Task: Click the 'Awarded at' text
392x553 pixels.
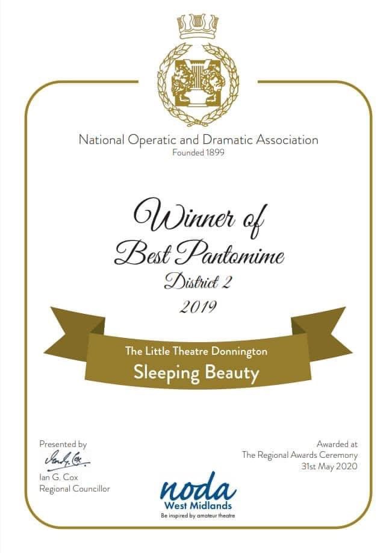Action: point(337,444)
